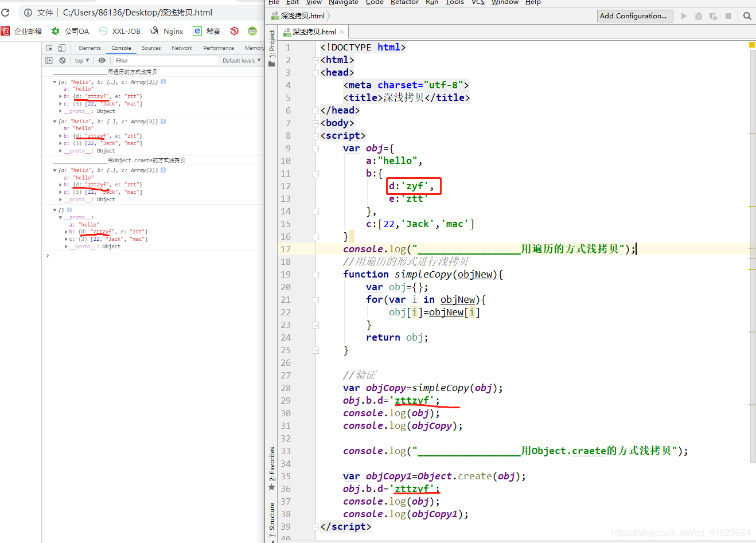Image resolution: width=756 pixels, height=543 pixels.
Task: Open the 企业邮箱 bookmark
Action: coord(22,31)
